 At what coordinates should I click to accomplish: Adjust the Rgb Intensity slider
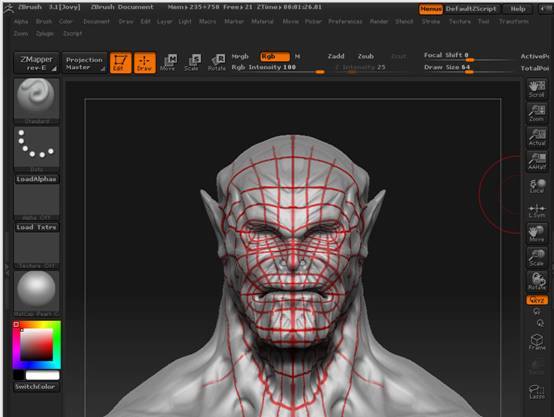[278, 69]
